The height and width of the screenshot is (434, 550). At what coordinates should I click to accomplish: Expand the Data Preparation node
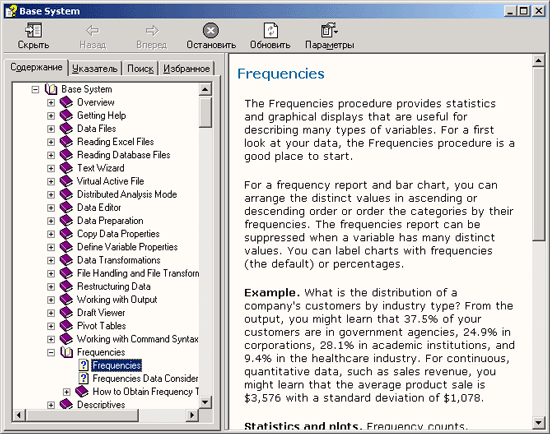pos(51,221)
